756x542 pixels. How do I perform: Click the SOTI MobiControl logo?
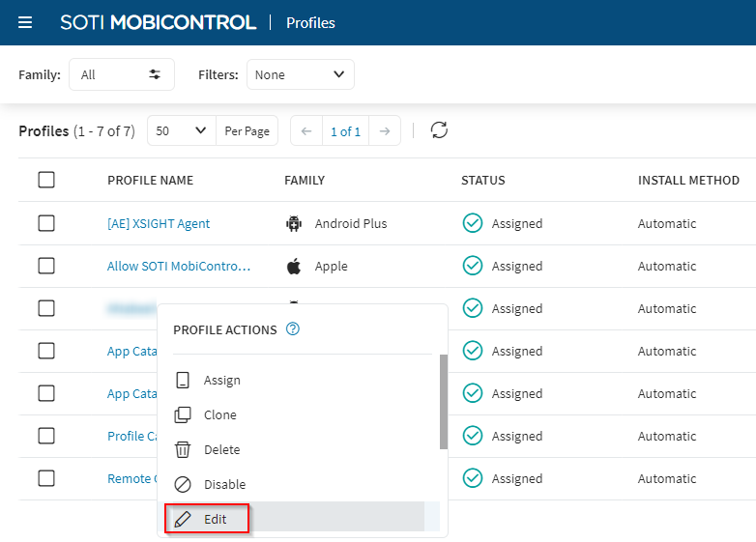pyautogui.click(x=158, y=22)
